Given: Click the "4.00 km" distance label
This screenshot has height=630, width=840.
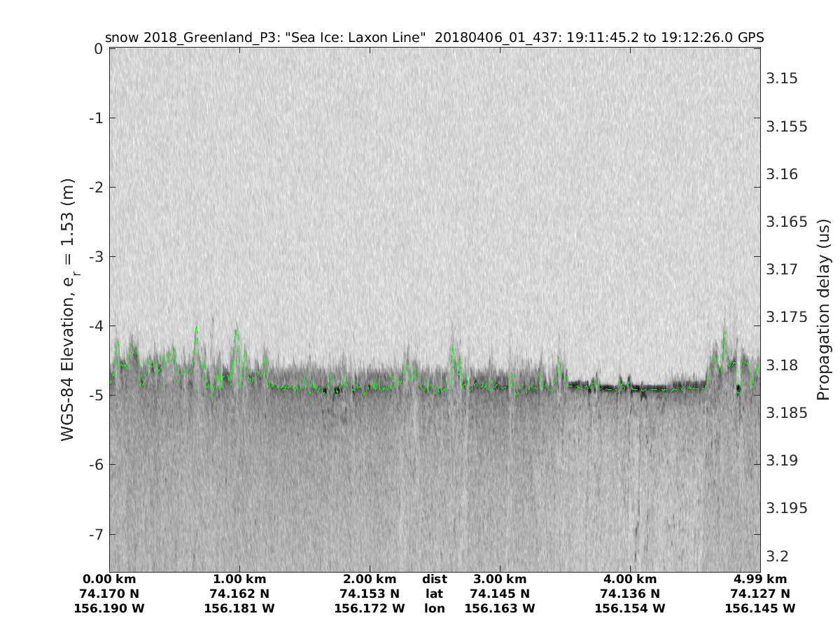Looking at the screenshot, I should click(630, 579).
